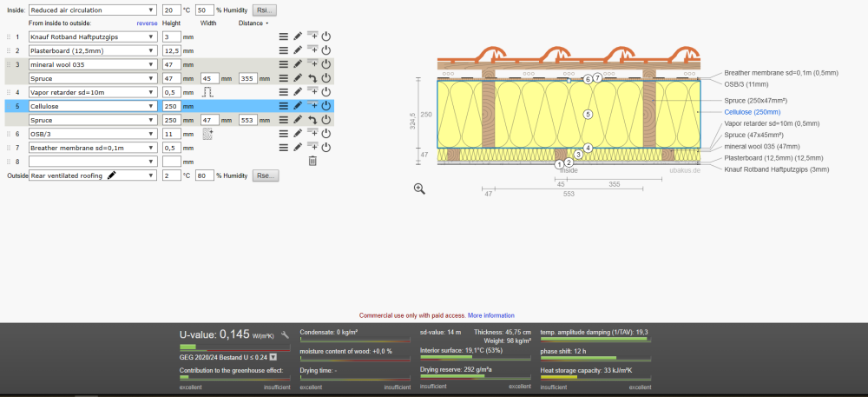Click the Rsi... button
The width and height of the screenshot is (868, 397).
(264, 10)
